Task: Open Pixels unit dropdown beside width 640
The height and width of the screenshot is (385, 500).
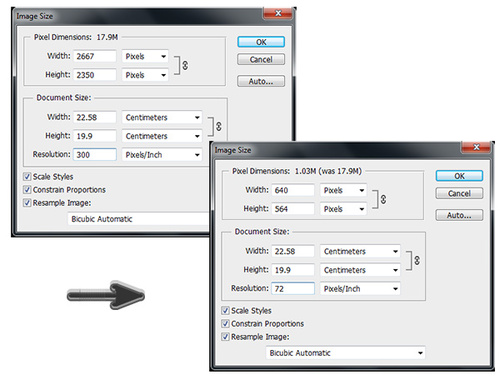Action: (x=343, y=190)
